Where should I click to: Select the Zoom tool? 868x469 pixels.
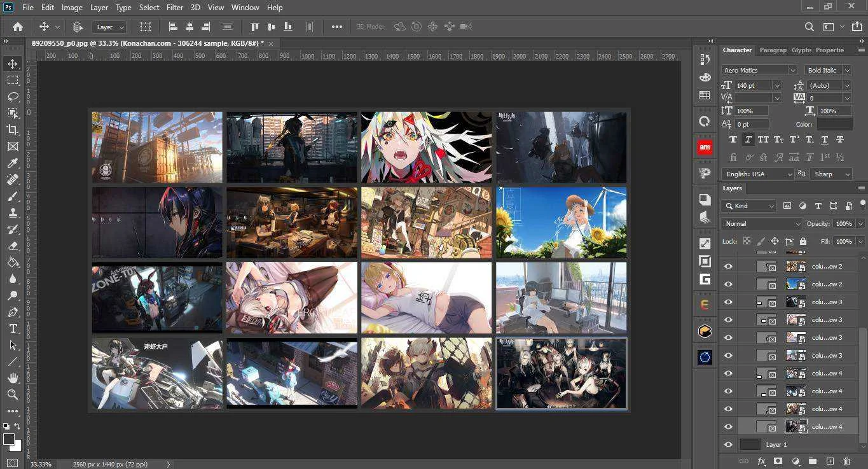click(x=13, y=395)
